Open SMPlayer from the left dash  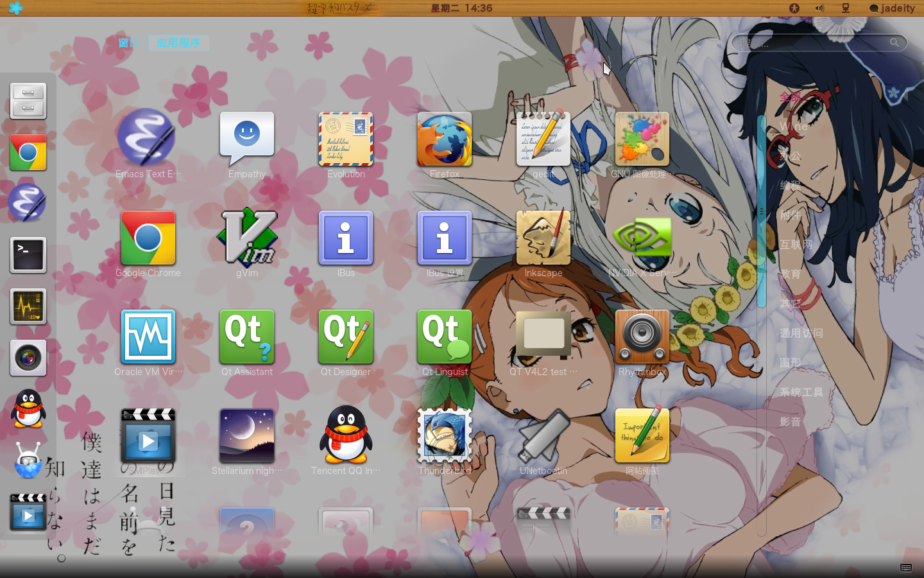pyautogui.click(x=28, y=512)
